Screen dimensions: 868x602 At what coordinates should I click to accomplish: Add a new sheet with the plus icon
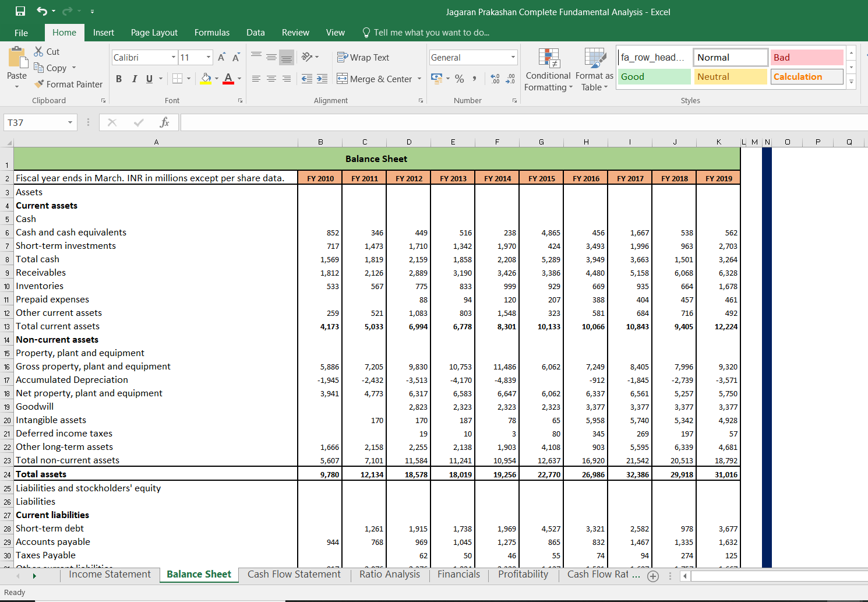click(x=653, y=576)
